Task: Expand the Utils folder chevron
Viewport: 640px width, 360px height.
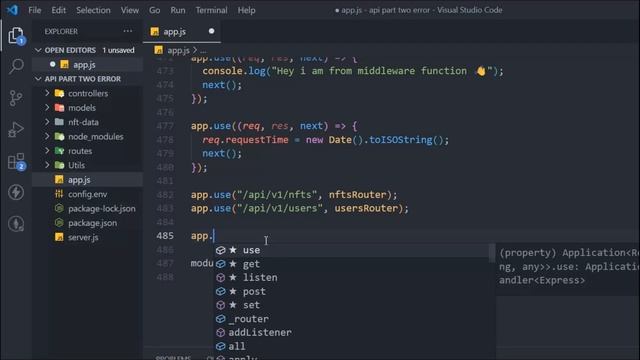Action: pyautogui.click(x=47, y=165)
